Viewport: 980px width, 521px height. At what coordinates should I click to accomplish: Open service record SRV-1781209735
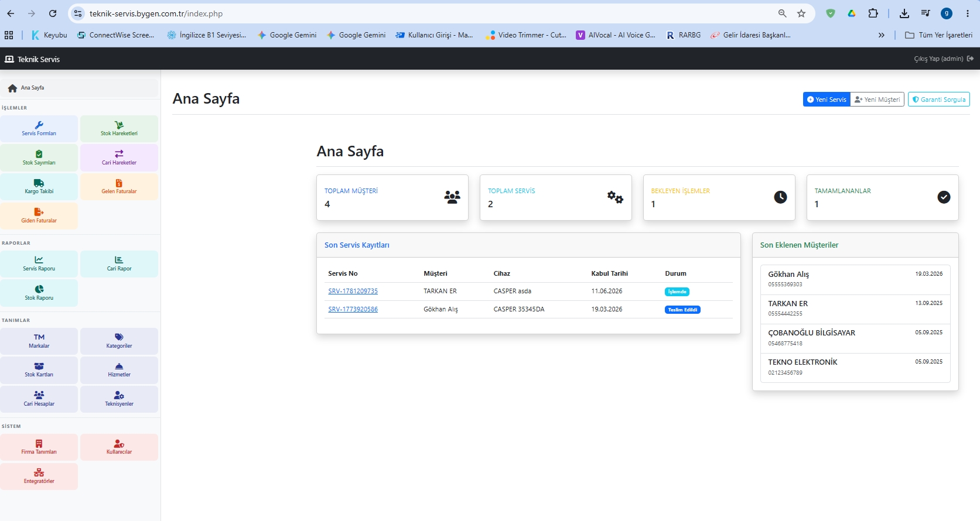point(353,291)
